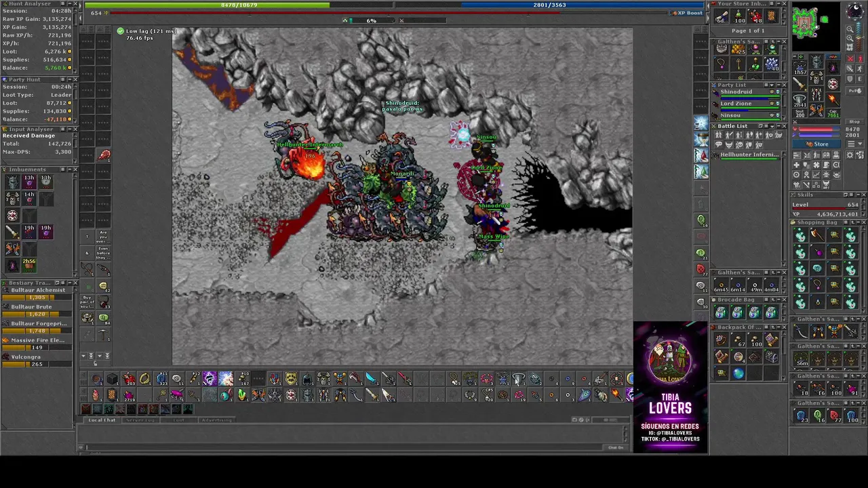
Task: Toggle Expert mode E button
Action: (860, 79)
